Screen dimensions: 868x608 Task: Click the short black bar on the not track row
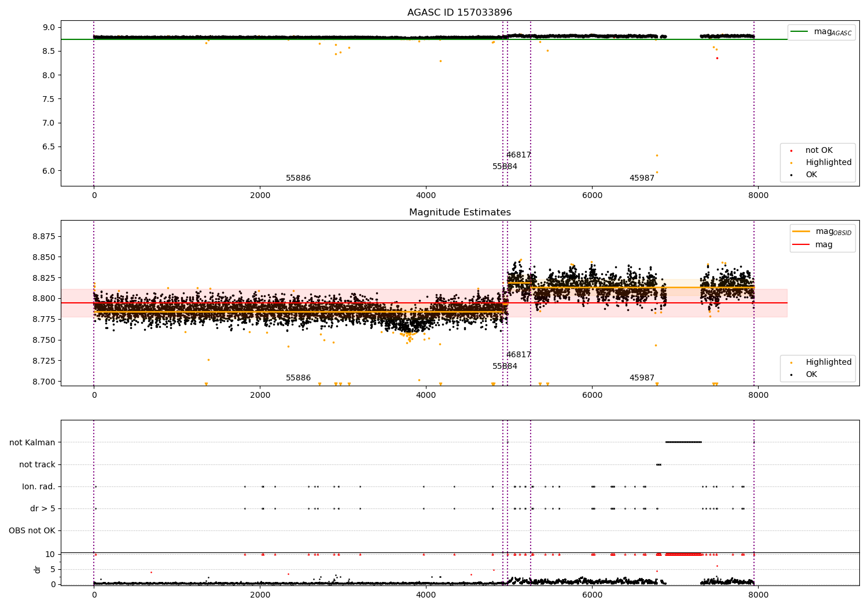[659, 464]
